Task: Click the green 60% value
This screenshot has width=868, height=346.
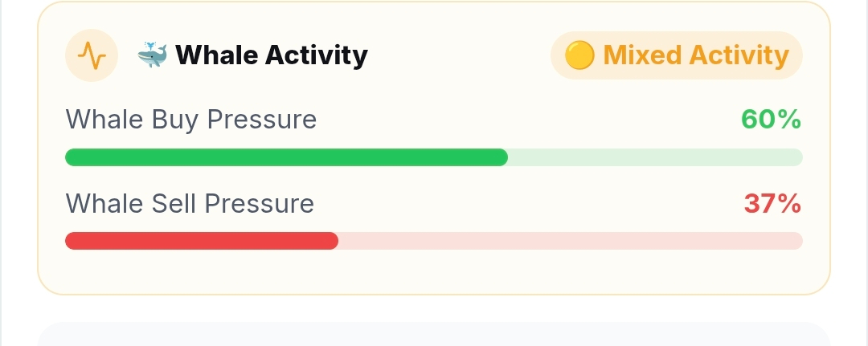Action: [771, 120]
